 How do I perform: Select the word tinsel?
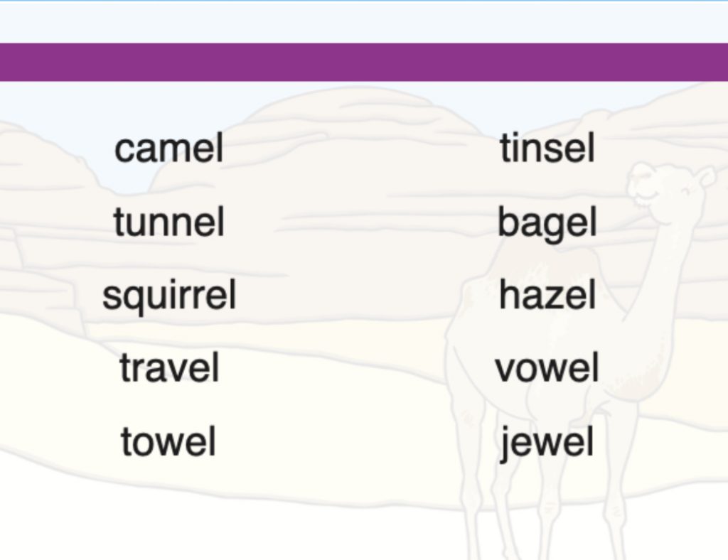click(x=547, y=147)
